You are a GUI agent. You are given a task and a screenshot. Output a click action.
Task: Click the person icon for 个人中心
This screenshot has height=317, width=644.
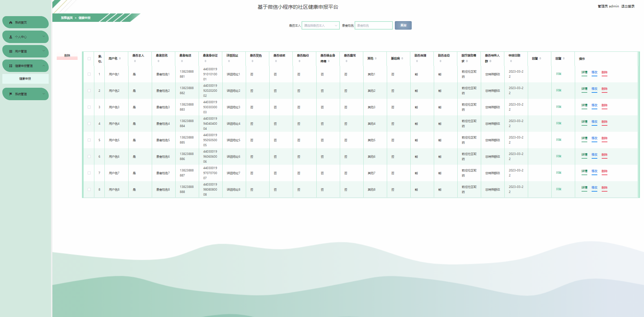point(11,37)
